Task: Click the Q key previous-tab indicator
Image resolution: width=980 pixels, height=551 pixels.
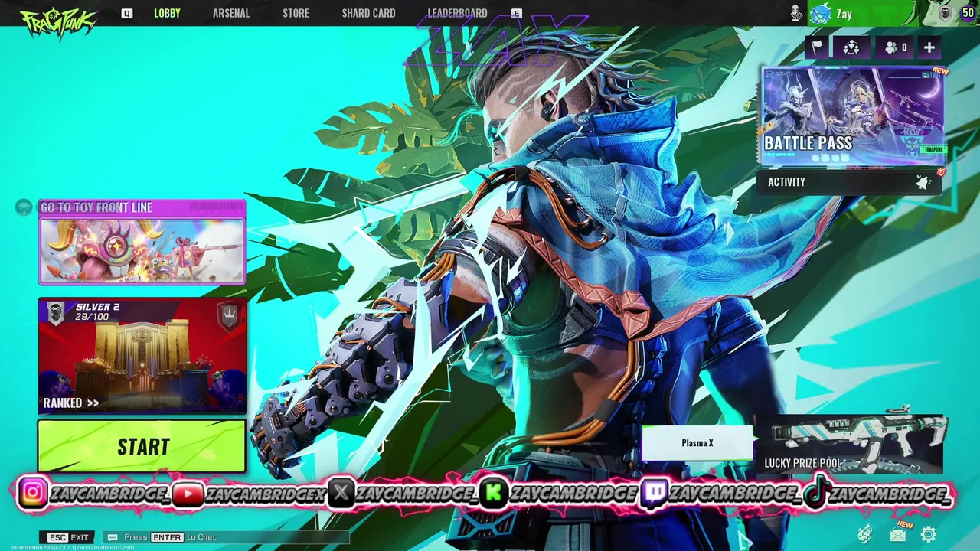Action: point(126,14)
